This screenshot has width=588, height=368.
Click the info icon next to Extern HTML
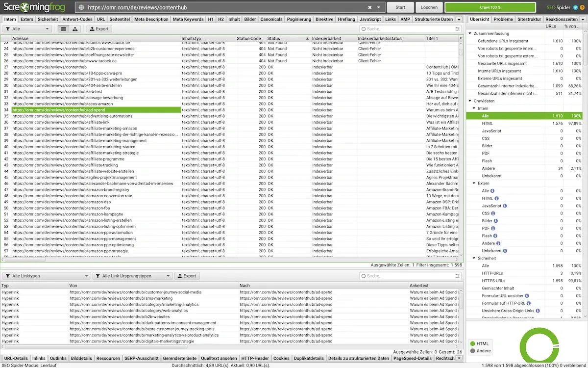click(x=497, y=198)
